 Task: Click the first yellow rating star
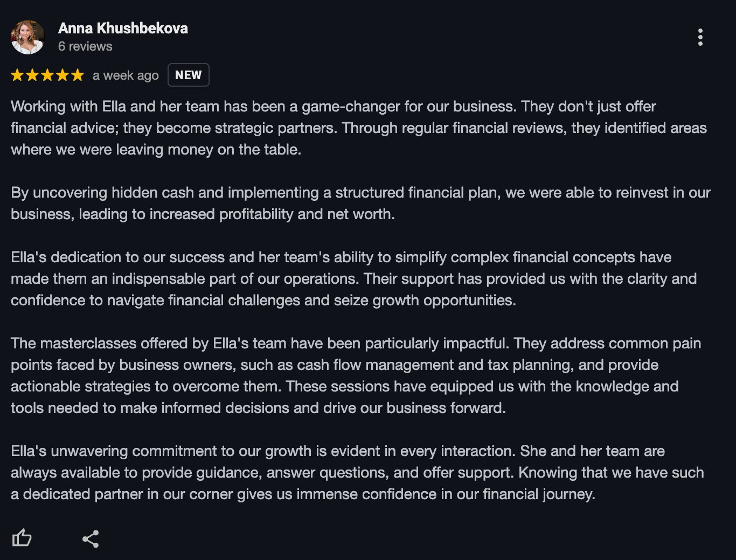17,75
